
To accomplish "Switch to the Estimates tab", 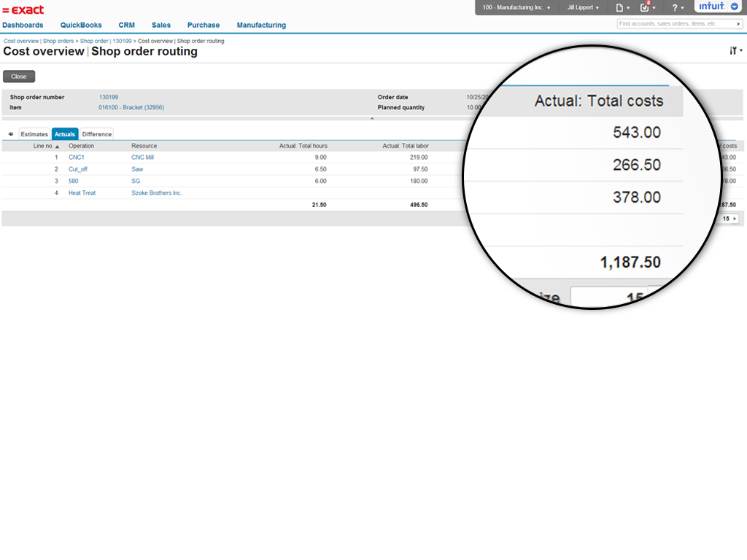I will pos(34,134).
